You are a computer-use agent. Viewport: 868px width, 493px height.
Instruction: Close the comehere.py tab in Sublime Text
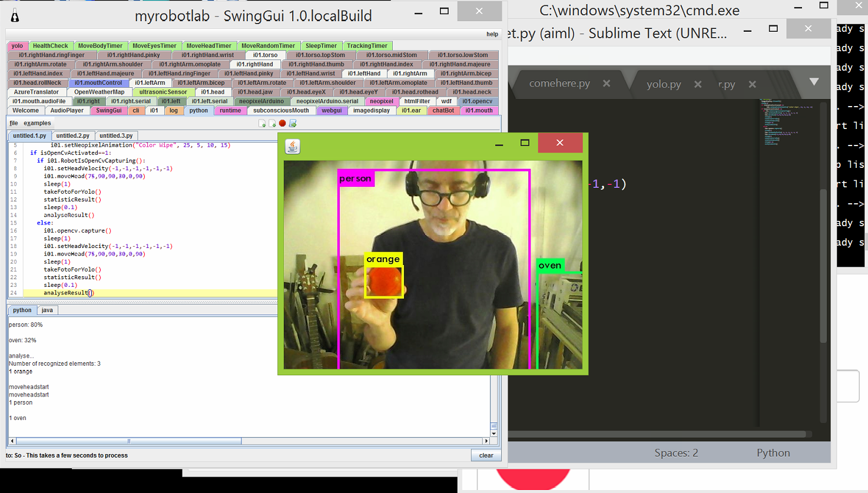click(x=607, y=84)
